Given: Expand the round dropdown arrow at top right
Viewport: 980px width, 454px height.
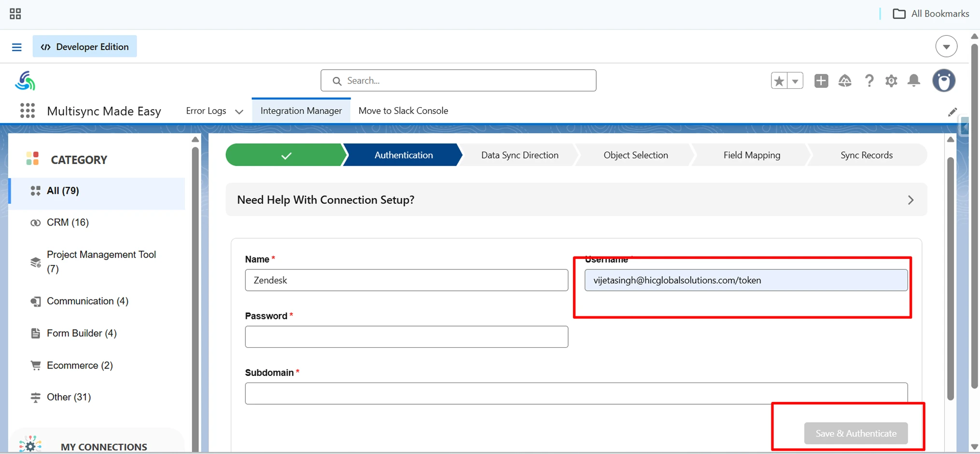Looking at the screenshot, I should [946, 46].
